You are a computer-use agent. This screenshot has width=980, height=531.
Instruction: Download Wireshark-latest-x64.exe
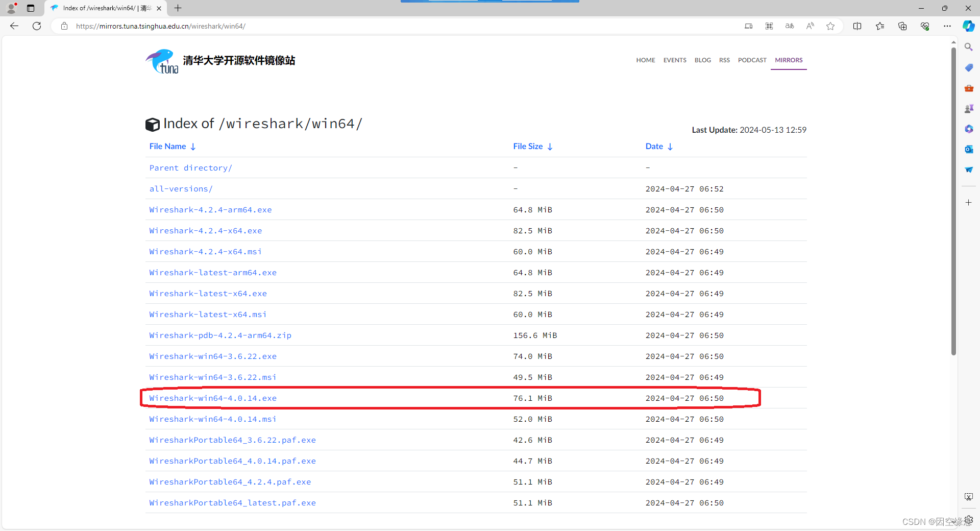pos(208,294)
